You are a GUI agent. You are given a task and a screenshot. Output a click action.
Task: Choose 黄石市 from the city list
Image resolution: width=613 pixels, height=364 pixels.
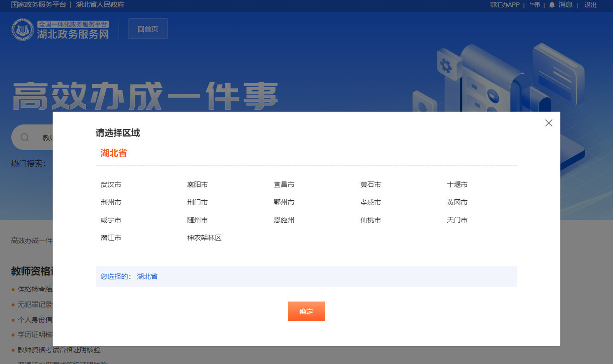coord(370,184)
